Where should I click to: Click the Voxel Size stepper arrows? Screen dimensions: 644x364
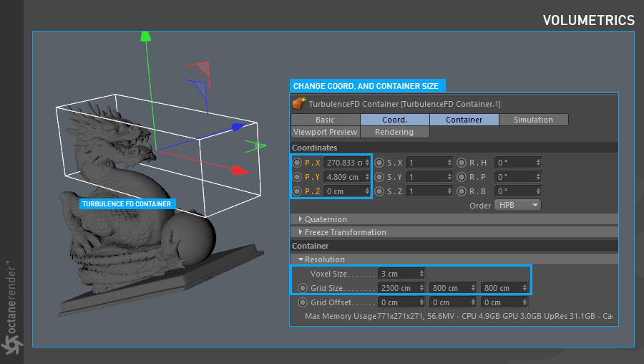click(421, 274)
